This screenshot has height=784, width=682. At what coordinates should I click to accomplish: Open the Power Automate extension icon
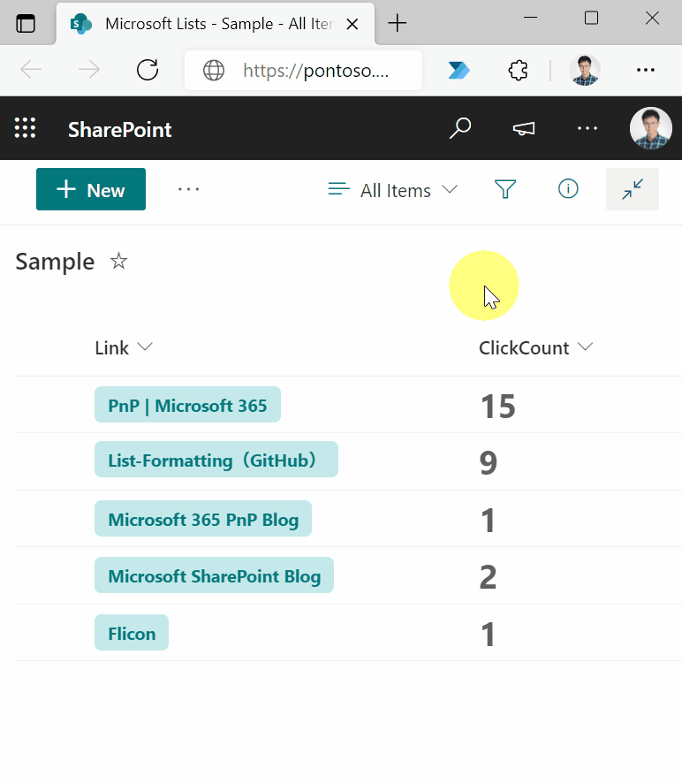[458, 70]
